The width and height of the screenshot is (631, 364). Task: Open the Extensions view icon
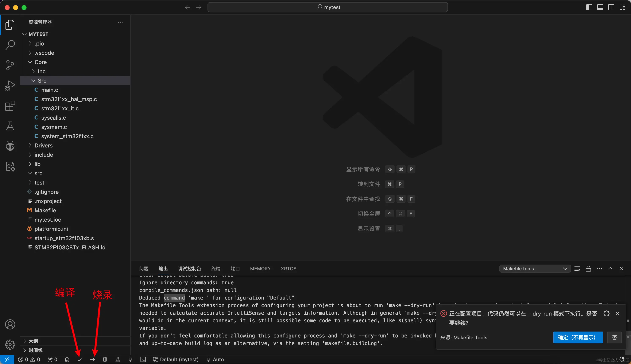point(10,106)
